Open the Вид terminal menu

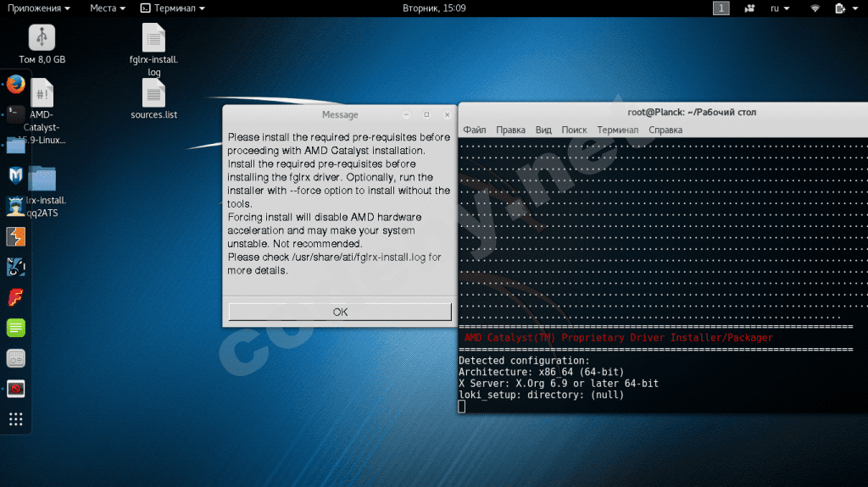tap(543, 130)
